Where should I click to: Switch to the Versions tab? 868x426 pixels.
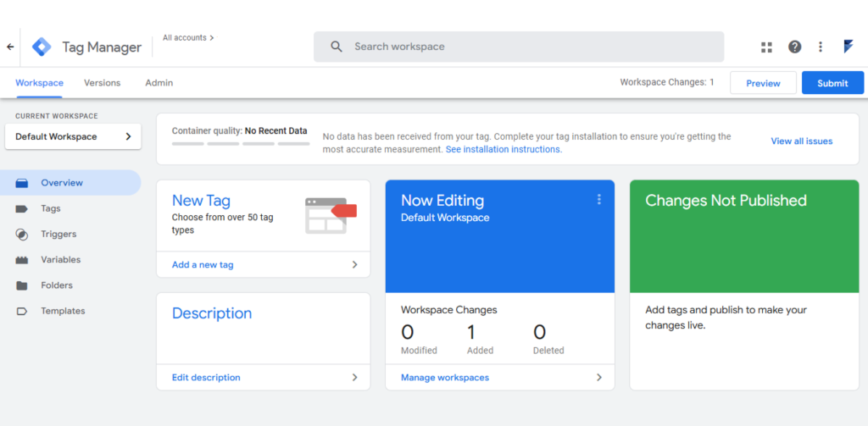(x=102, y=83)
